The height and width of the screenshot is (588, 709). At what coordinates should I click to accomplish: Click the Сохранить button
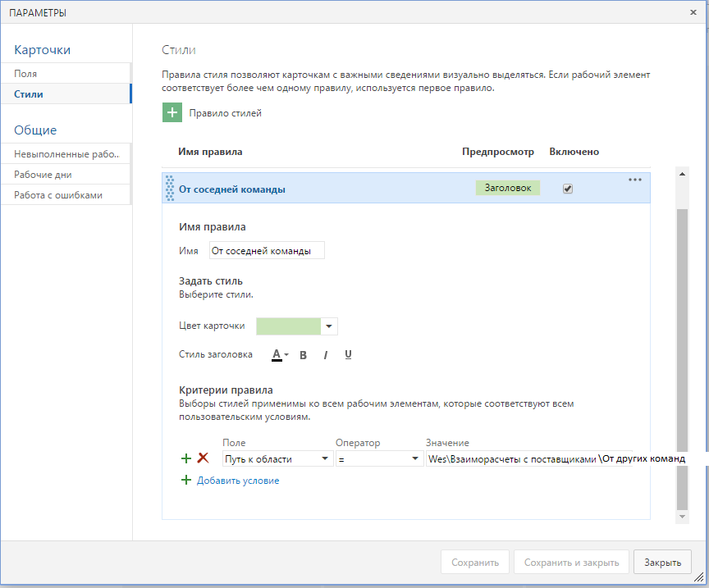tap(475, 563)
